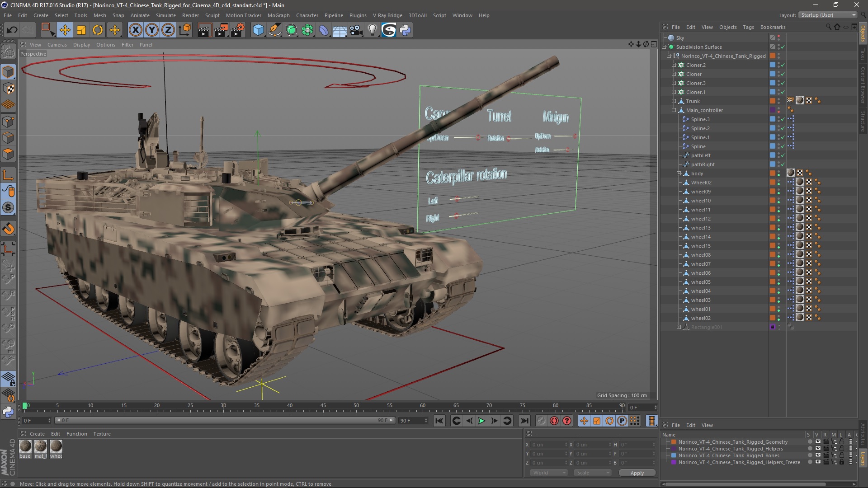Image resolution: width=868 pixels, height=488 pixels.
Task: Select the base material thumbnail
Action: (25, 447)
